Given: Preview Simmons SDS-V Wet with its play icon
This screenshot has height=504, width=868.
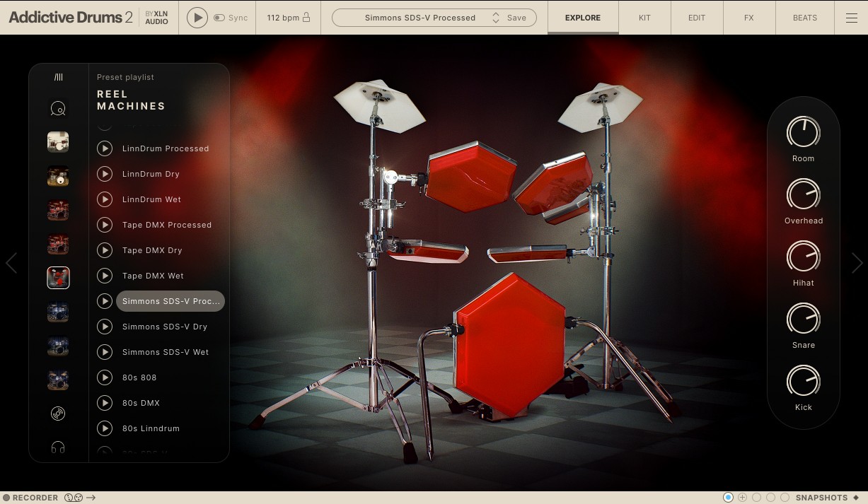Looking at the screenshot, I should coord(105,352).
